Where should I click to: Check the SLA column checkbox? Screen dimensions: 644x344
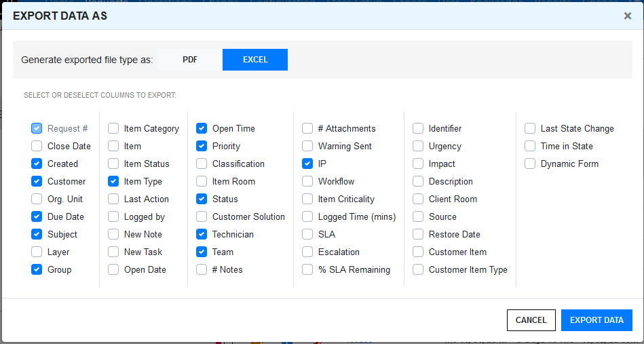(307, 234)
